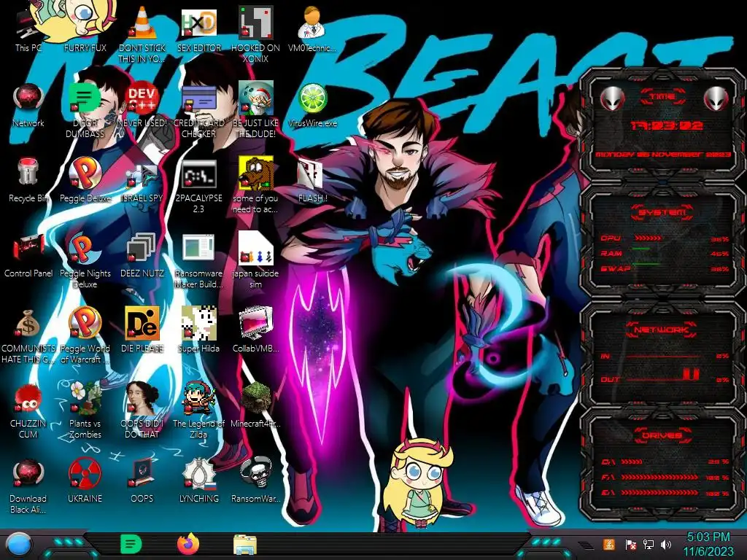The image size is (747, 560).
Task: Click the F:\ drive usage bar
Action: [659, 477]
